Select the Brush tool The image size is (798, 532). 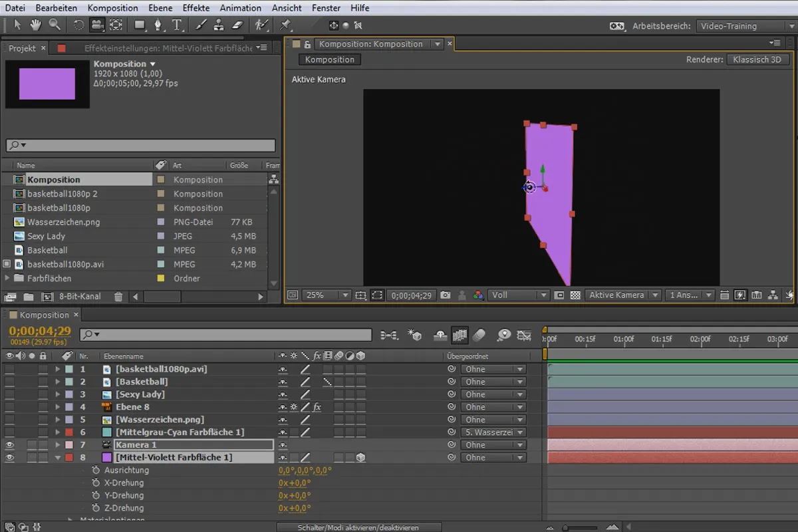[x=201, y=25]
